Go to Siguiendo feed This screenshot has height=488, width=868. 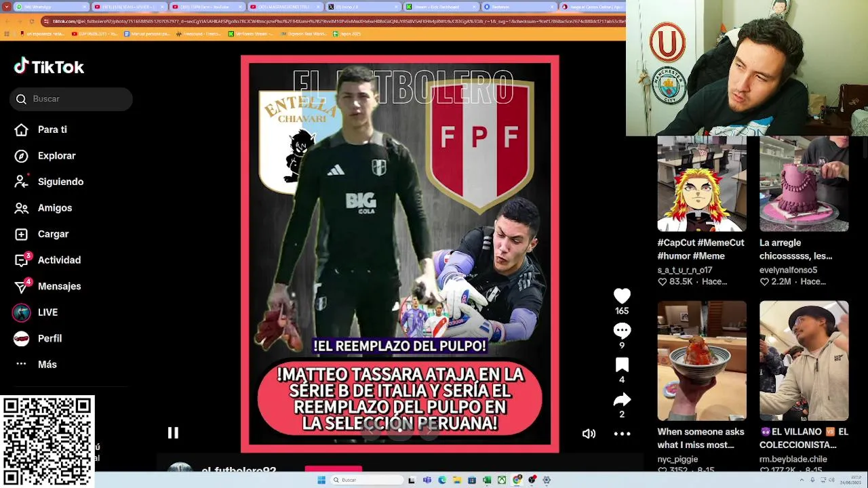tap(60, 182)
